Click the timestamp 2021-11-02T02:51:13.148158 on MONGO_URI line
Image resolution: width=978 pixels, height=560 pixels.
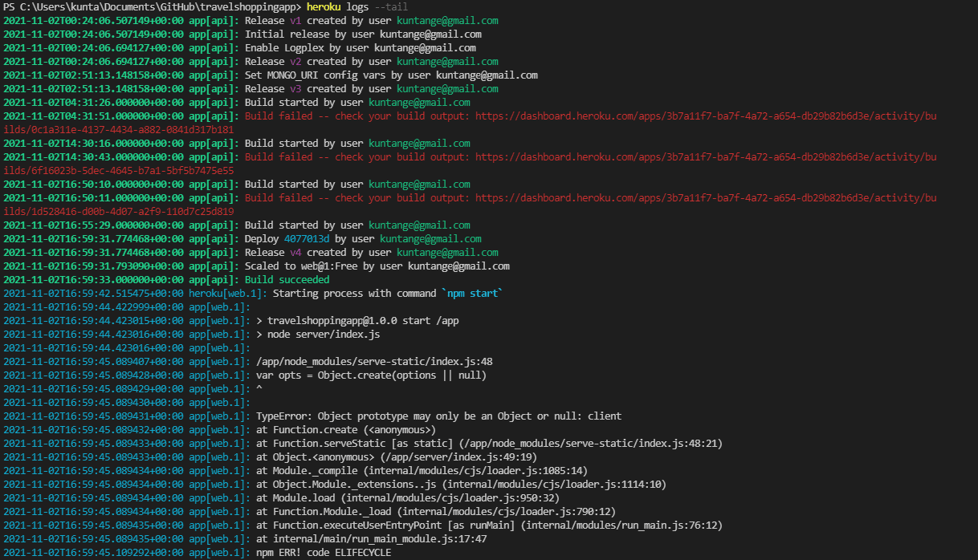pyautogui.click(x=93, y=75)
